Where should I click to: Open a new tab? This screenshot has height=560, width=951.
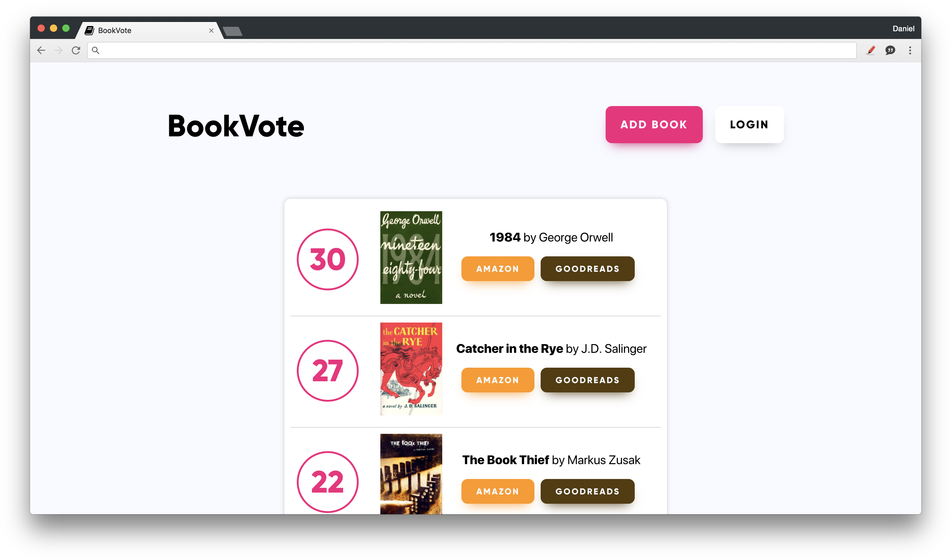point(232,31)
